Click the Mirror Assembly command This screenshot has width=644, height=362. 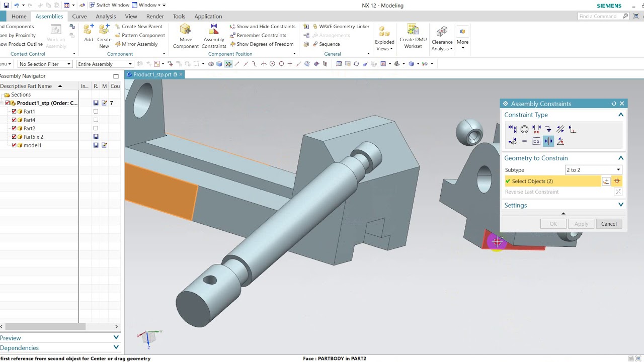(136, 44)
